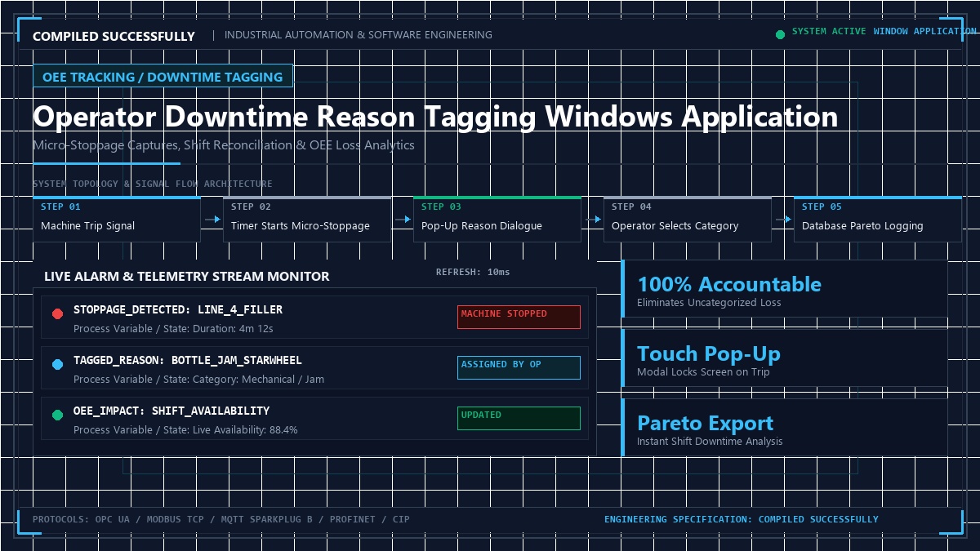Screen dimensions: 980x551
Task: Click the Micro-Stoppage Captures subtitle line
Action: pos(224,145)
